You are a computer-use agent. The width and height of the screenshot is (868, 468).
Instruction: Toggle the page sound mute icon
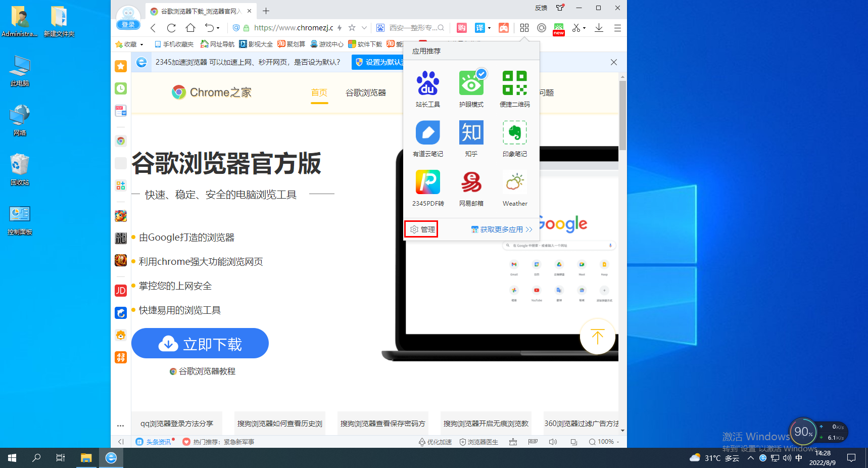[553, 442]
